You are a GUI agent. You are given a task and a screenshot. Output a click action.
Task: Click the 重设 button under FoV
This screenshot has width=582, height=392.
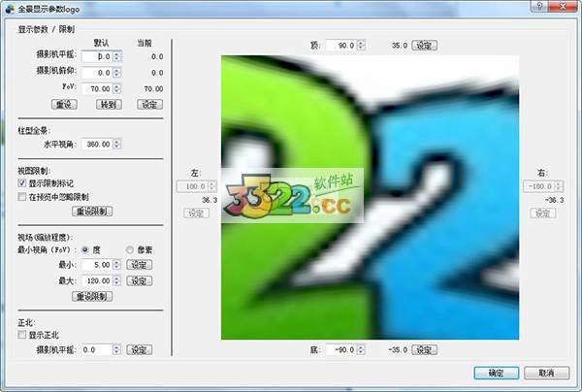64,105
